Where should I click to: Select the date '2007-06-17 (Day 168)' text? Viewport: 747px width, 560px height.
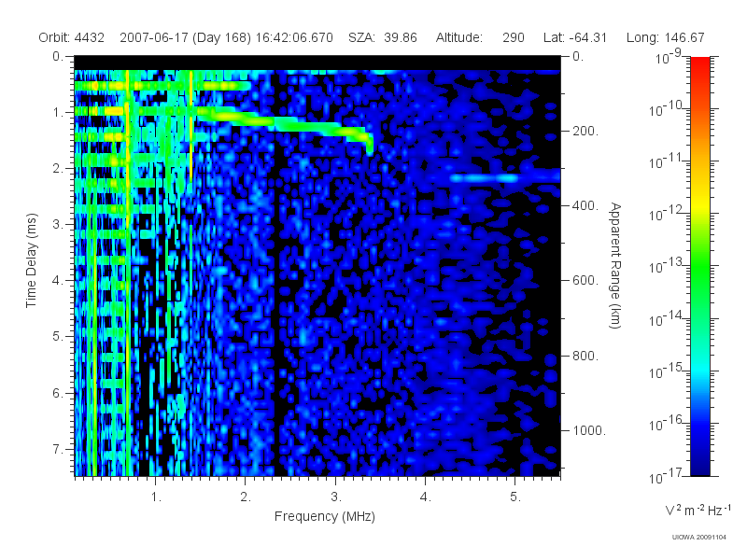coord(185,37)
